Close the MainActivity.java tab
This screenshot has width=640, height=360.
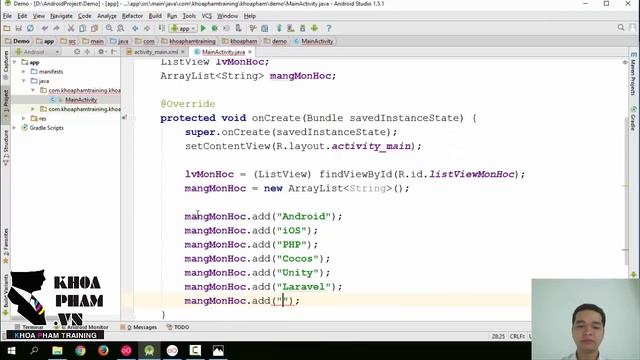click(250, 52)
